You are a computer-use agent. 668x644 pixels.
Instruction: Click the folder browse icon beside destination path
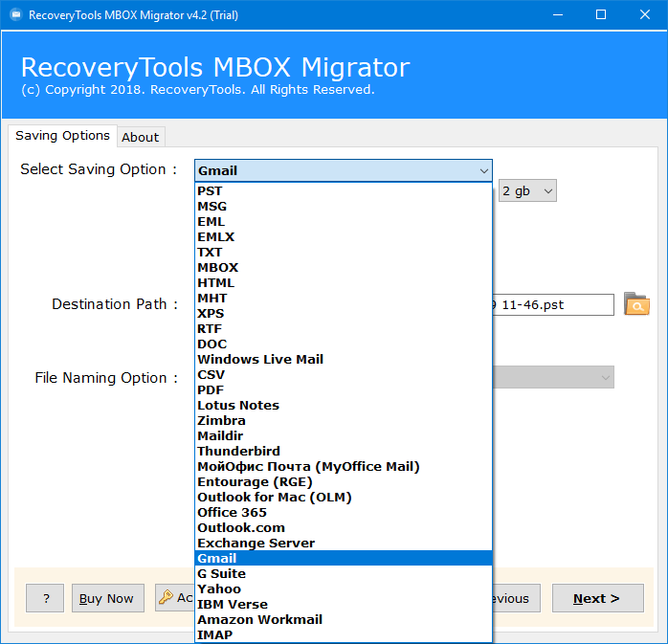(x=636, y=303)
